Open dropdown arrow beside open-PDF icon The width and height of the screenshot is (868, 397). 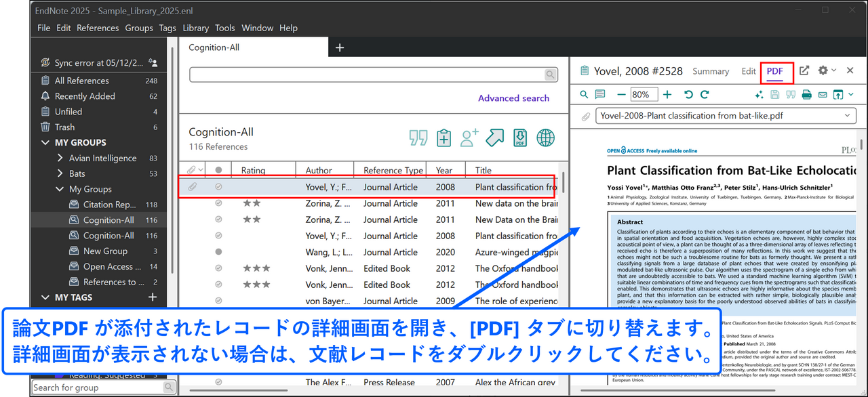(850, 95)
